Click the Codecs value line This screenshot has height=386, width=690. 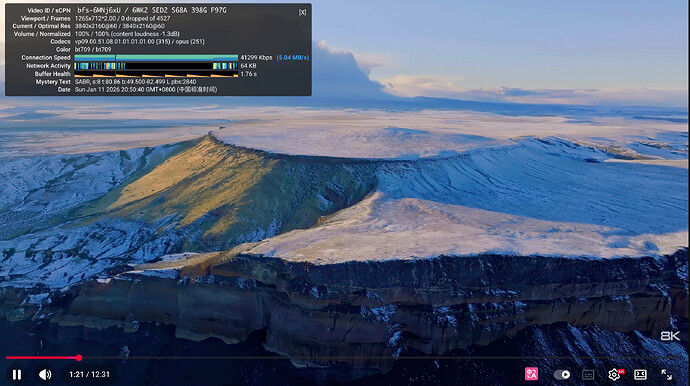[x=139, y=42]
